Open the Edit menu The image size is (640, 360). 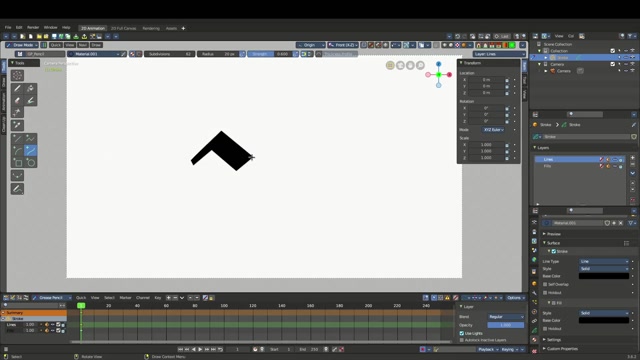pos(19,27)
